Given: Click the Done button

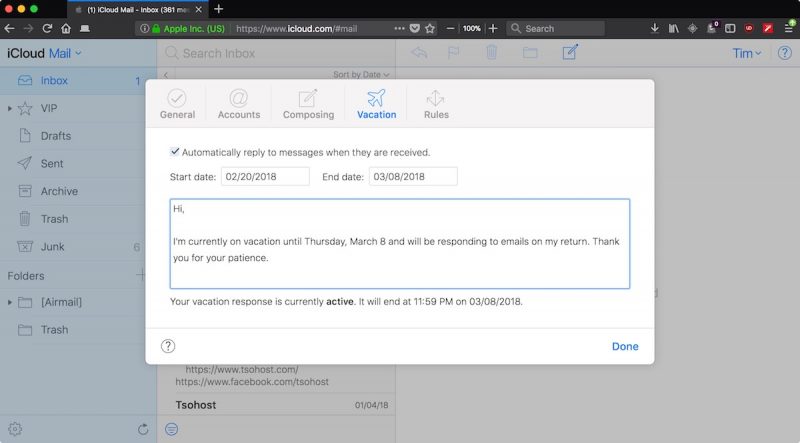Looking at the screenshot, I should pyautogui.click(x=625, y=346).
